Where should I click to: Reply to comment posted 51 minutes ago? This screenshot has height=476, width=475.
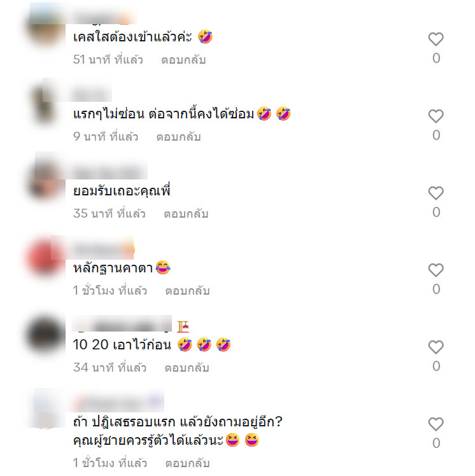[183, 60]
